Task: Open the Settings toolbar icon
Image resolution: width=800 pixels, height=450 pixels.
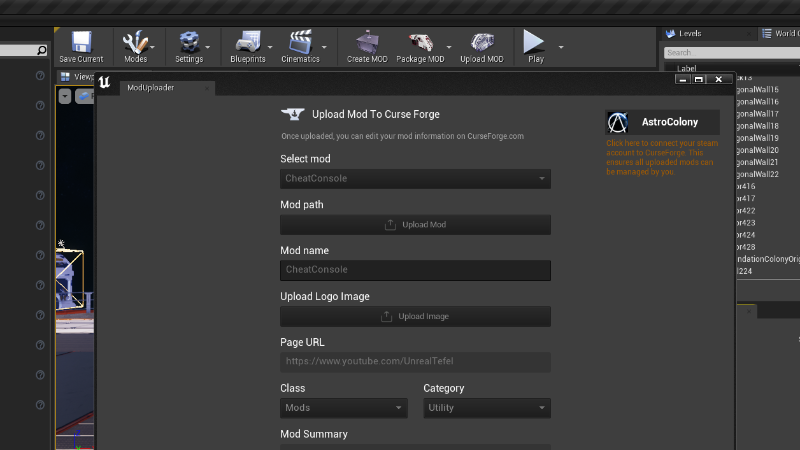Action: [x=189, y=42]
